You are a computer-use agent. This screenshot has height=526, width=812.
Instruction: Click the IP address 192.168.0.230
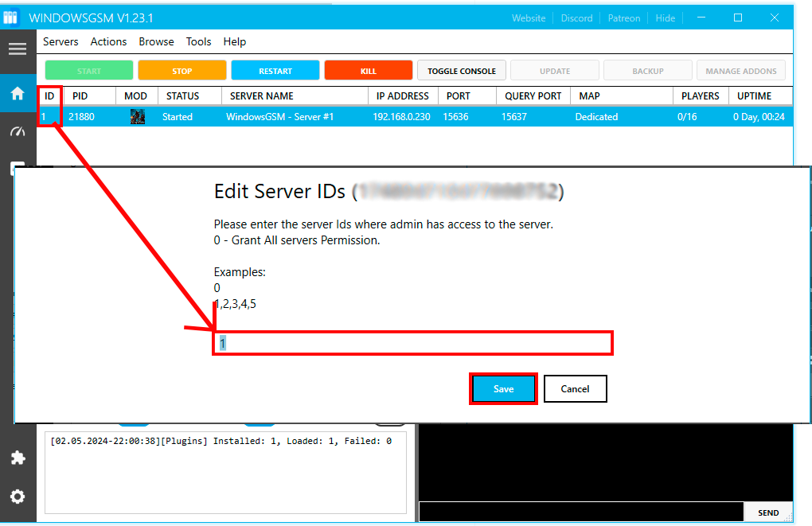[x=401, y=117]
